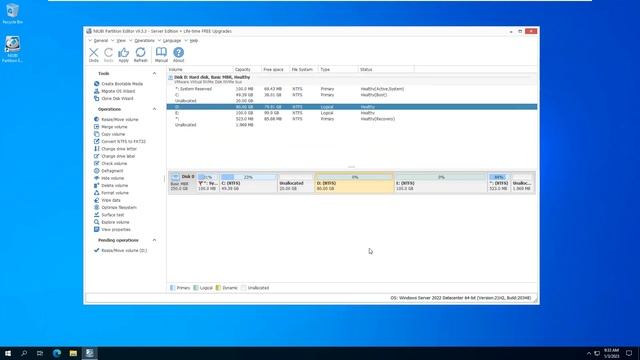Open the Clone Disk Wizard
640x360 pixels.
[113, 98]
